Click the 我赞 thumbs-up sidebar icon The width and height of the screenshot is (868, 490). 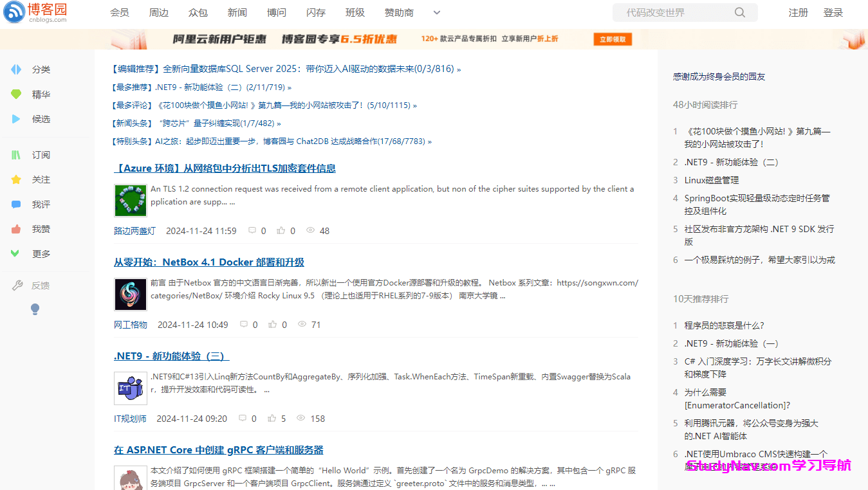point(17,230)
